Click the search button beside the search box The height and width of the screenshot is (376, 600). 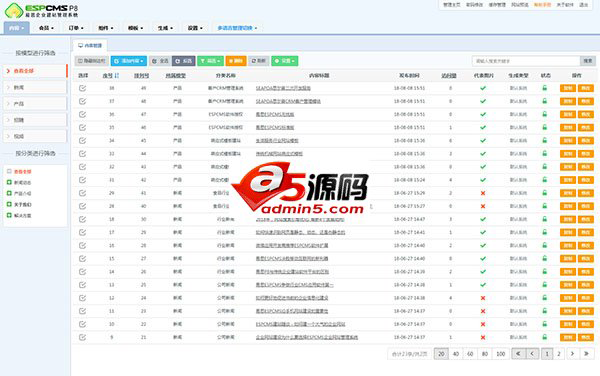click(588, 61)
